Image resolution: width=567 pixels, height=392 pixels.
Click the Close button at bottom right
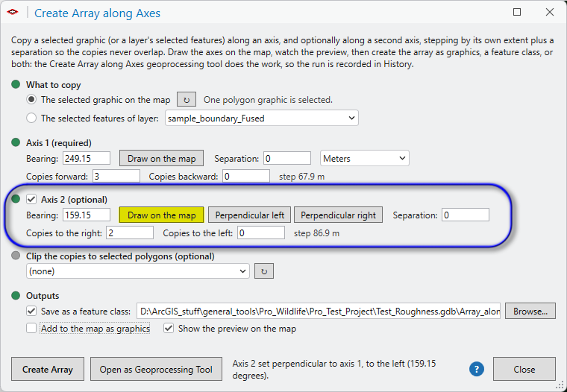click(x=524, y=369)
